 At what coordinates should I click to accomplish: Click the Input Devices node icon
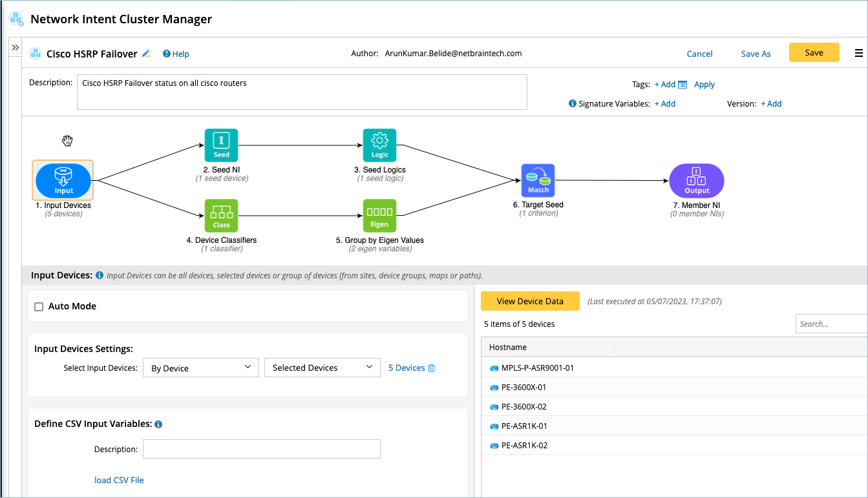(x=63, y=180)
